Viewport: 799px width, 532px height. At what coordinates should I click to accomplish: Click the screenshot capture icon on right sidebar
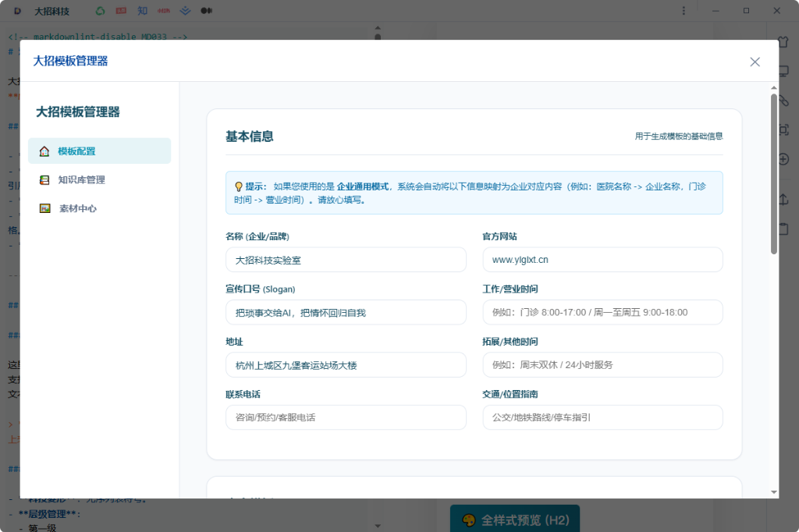(787, 130)
